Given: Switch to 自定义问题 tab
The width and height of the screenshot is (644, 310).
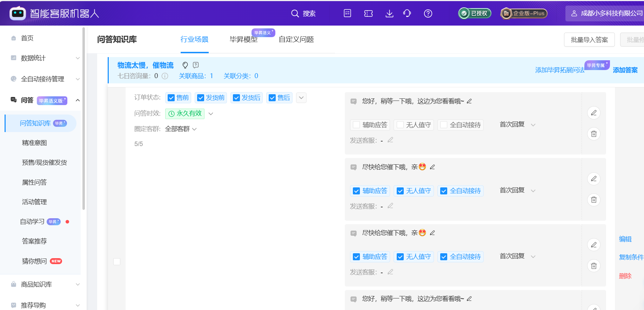Looking at the screenshot, I should pos(296,40).
